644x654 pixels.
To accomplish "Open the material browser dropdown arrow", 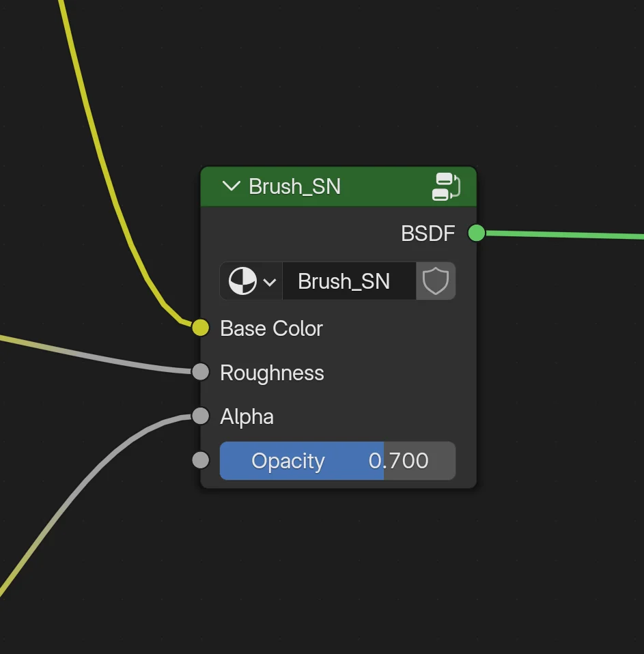I will 269,281.
